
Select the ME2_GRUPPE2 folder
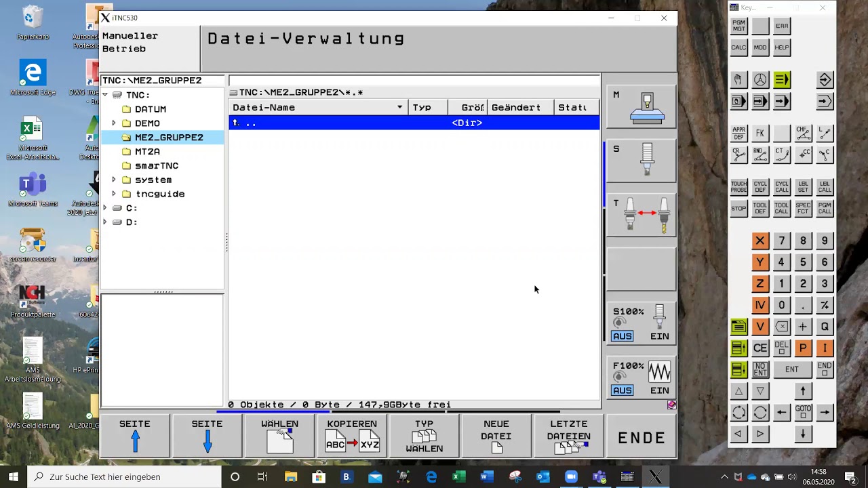pyautogui.click(x=168, y=138)
